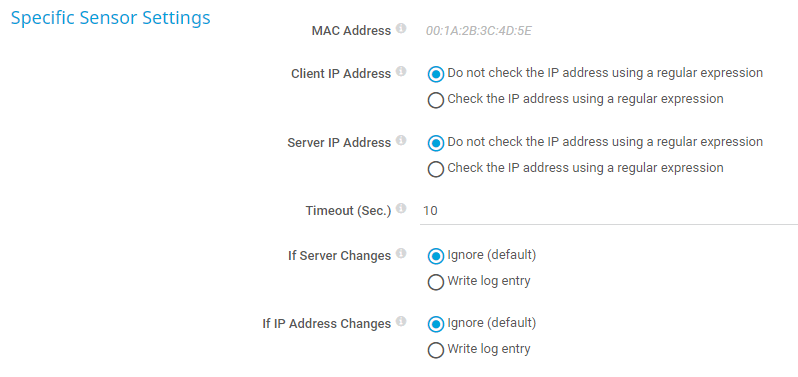Click the Client IP Address label
798x377 pixels.
click(341, 74)
